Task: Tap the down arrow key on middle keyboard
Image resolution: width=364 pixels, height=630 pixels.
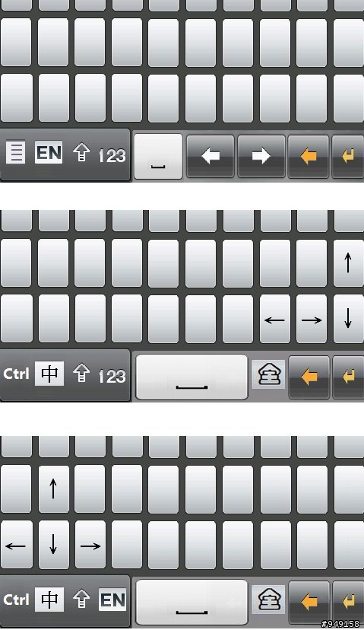Action: pyautogui.click(x=348, y=319)
